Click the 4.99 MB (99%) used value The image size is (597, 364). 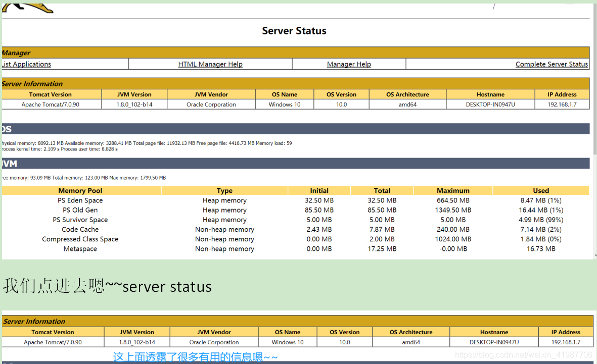(541, 220)
